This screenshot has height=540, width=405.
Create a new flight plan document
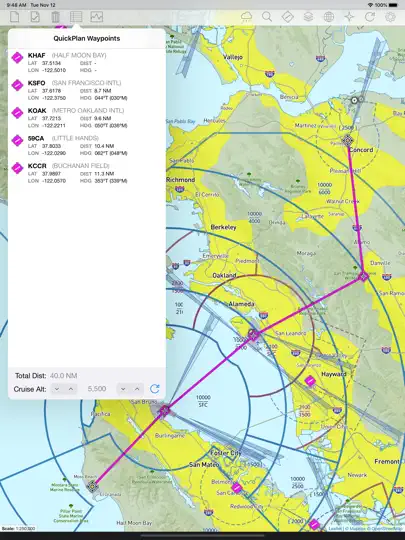tap(14, 17)
